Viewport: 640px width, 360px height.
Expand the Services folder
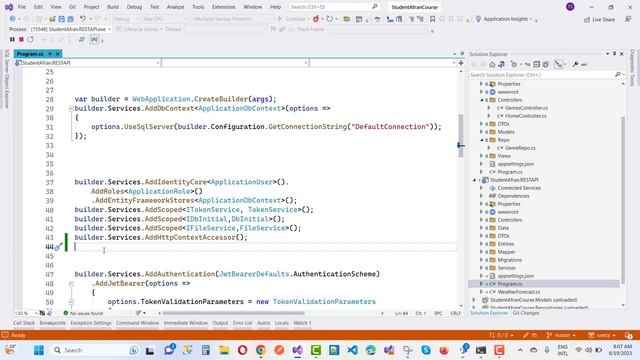tap(482, 268)
